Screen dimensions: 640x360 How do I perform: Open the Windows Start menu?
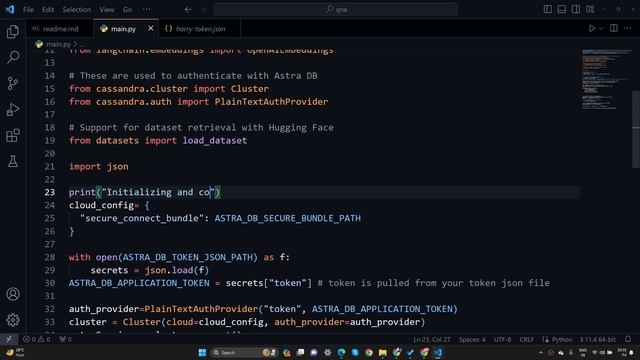tap(202, 352)
